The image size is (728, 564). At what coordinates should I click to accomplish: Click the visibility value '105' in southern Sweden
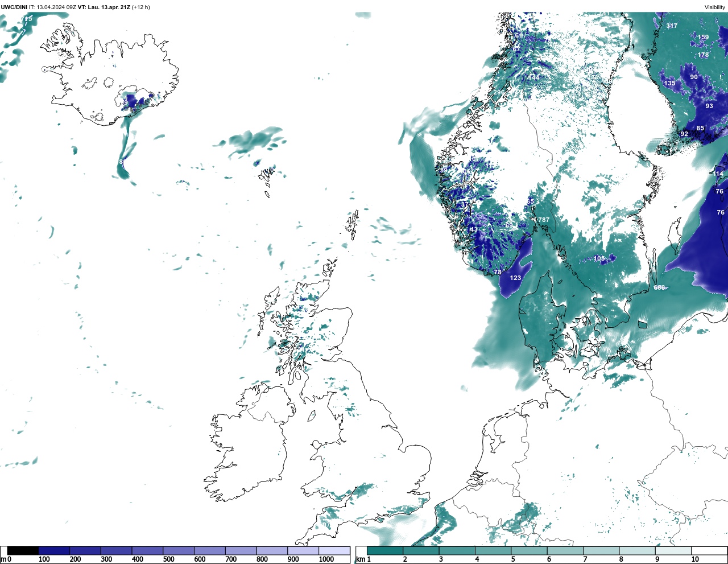(599, 258)
